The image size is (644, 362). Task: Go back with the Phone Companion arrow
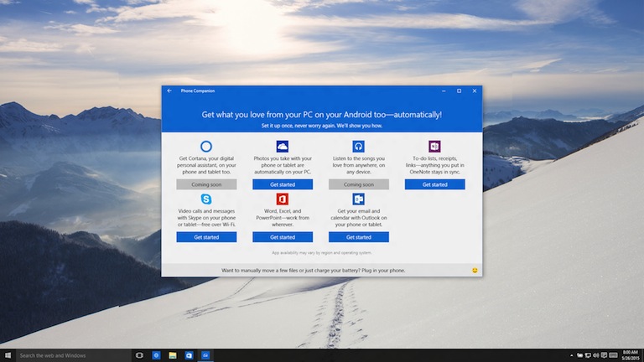[x=169, y=90]
